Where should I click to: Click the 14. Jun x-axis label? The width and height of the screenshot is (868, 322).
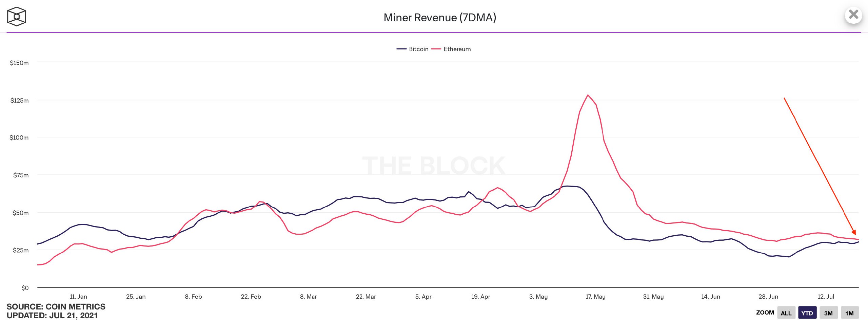coord(711,297)
